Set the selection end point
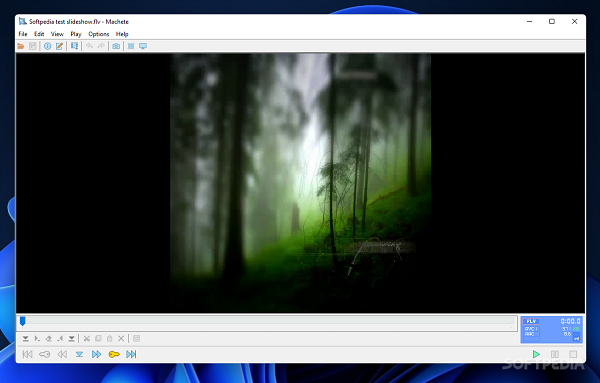The image size is (600, 383). point(60,339)
